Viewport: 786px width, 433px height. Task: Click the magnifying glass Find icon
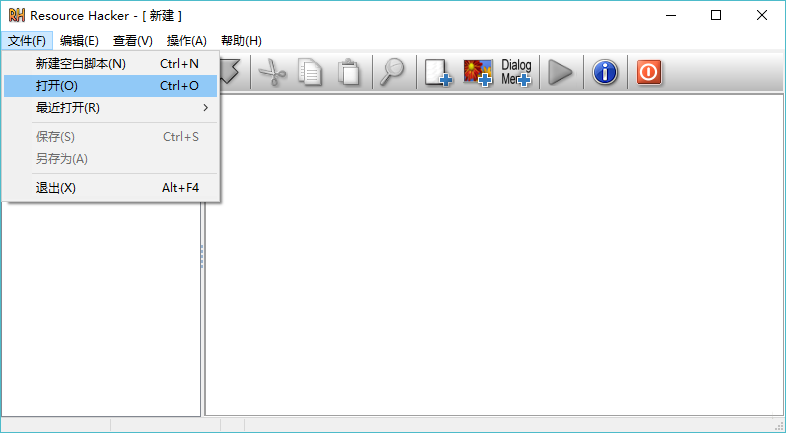pyautogui.click(x=392, y=73)
